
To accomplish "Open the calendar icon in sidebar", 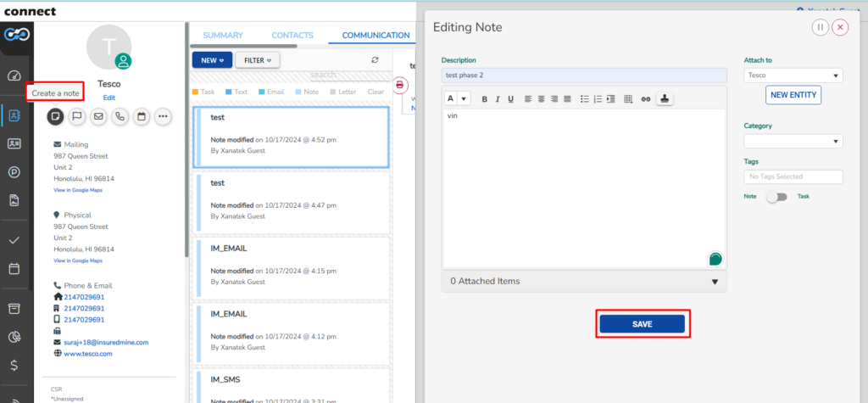I will 14,269.
